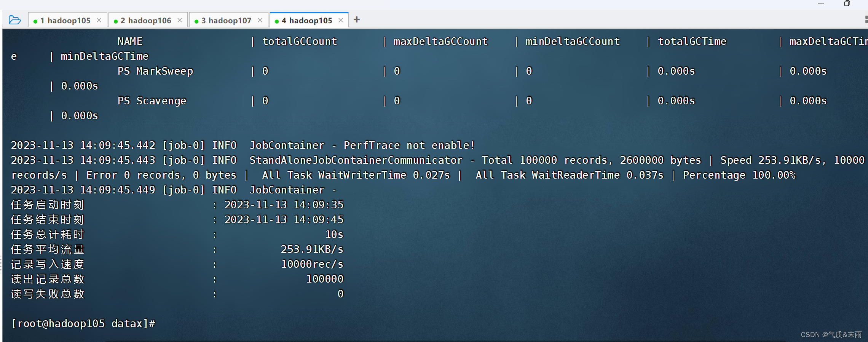Click the PS MarkSweep row name
Image resolution: width=868 pixels, height=342 pixels.
[155, 71]
